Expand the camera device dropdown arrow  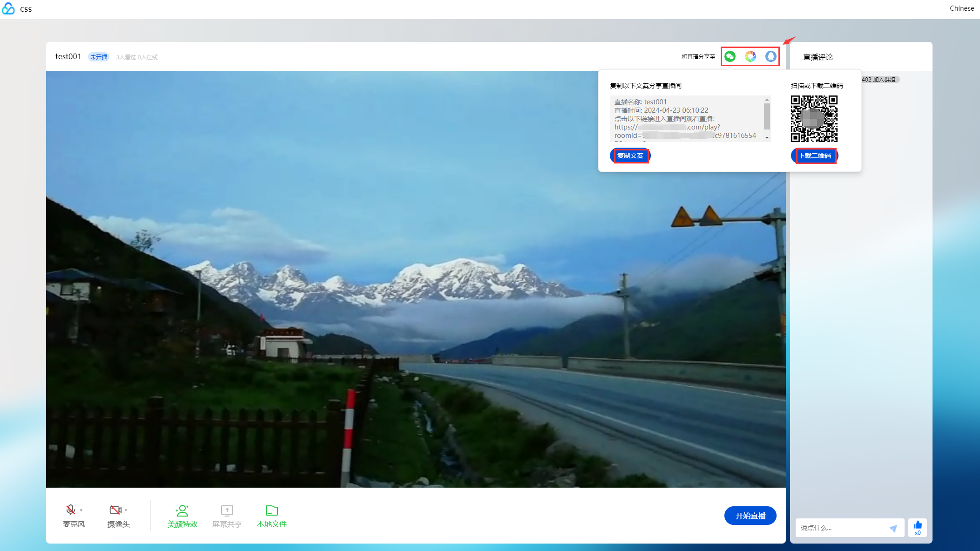click(x=126, y=510)
